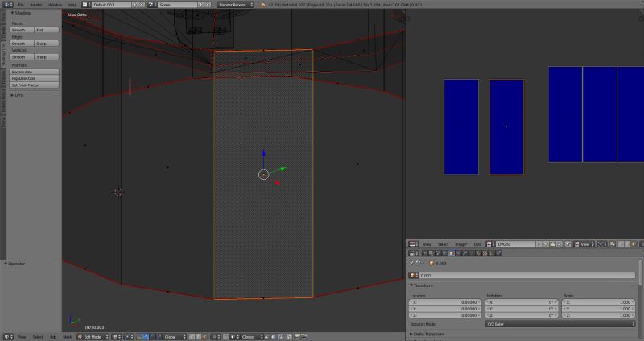The width and height of the screenshot is (644, 341).
Task: Open the Help menu
Action: [72, 5]
